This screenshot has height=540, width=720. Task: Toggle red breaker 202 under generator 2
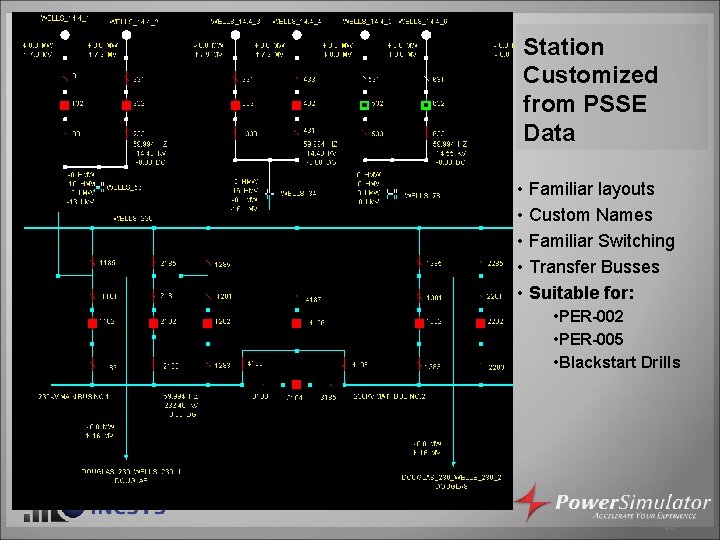point(126,105)
